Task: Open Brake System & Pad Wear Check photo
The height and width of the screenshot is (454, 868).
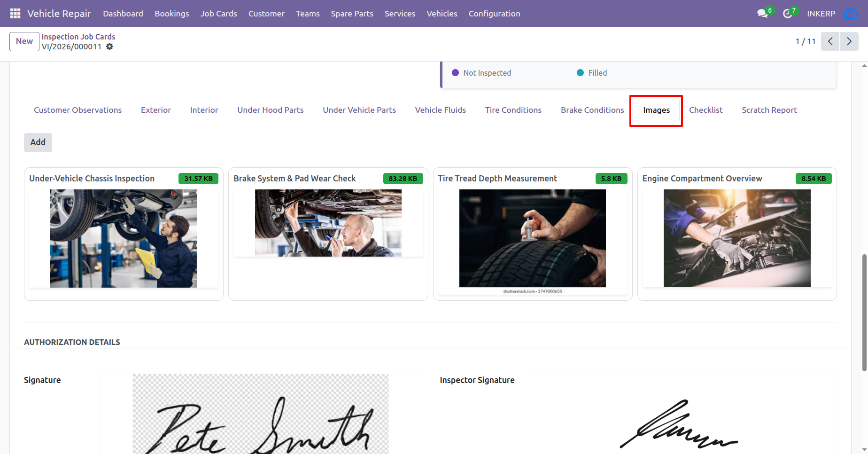Action: click(x=328, y=223)
